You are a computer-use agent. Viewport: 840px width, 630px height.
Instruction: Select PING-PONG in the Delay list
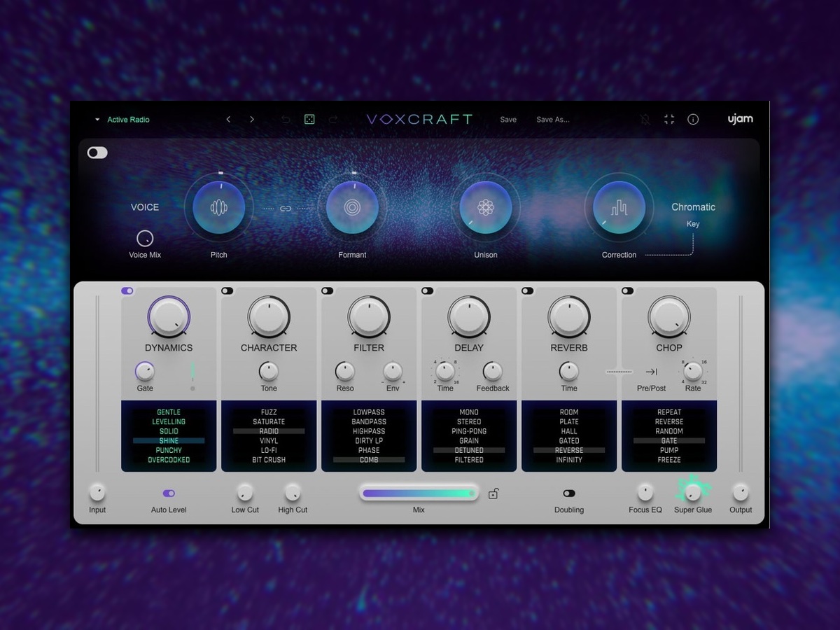(469, 431)
